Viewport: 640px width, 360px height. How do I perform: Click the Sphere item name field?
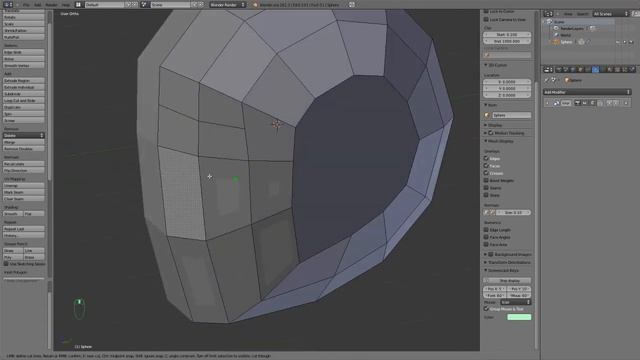pos(511,115)
